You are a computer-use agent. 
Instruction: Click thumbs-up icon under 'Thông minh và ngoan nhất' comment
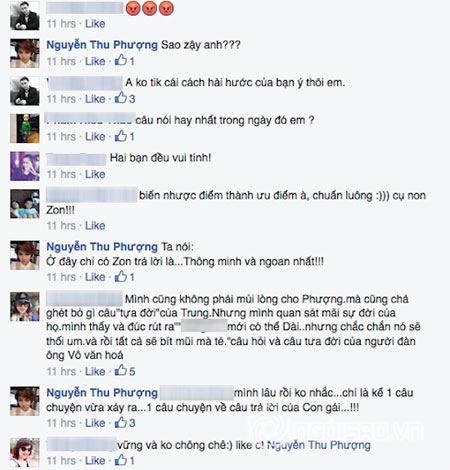(x=121, y=276)
